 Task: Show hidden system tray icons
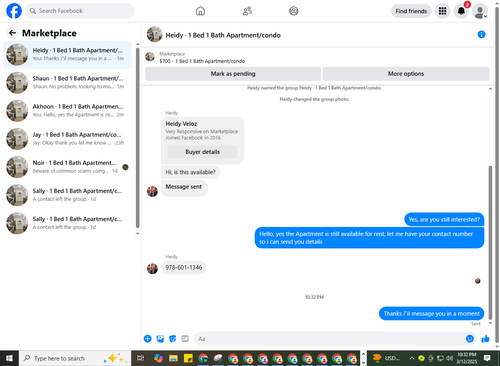[x=412, y=358]
